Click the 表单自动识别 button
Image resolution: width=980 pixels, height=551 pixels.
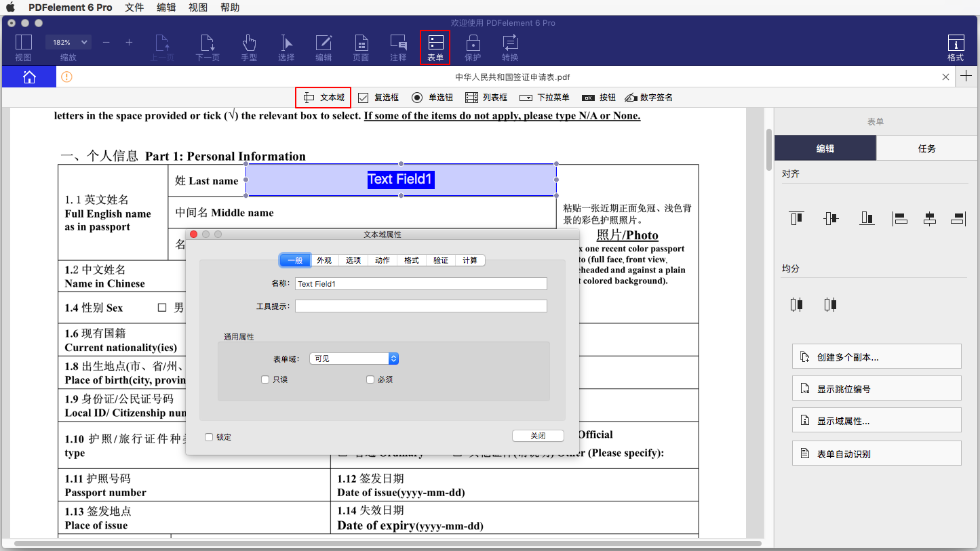tap(876, 453)
